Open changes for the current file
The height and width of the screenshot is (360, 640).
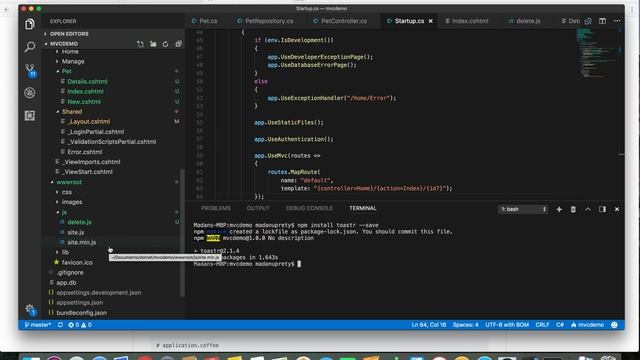(588, 21)
